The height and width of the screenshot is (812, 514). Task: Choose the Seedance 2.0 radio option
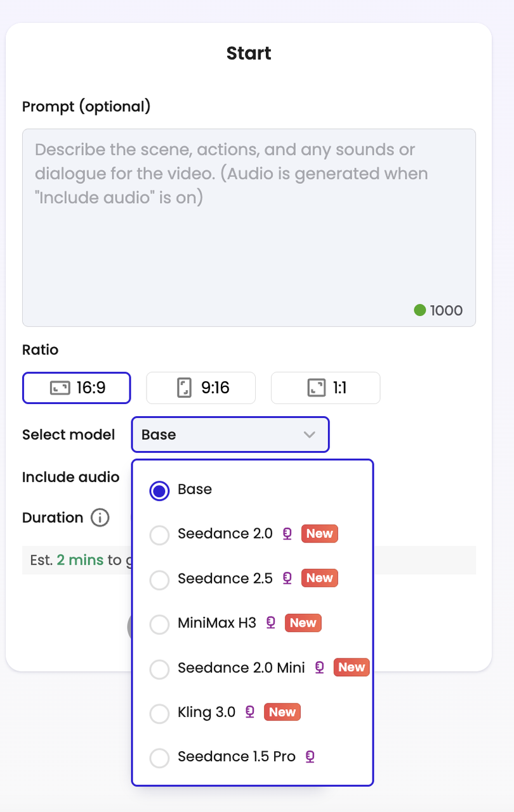point(159,535)
